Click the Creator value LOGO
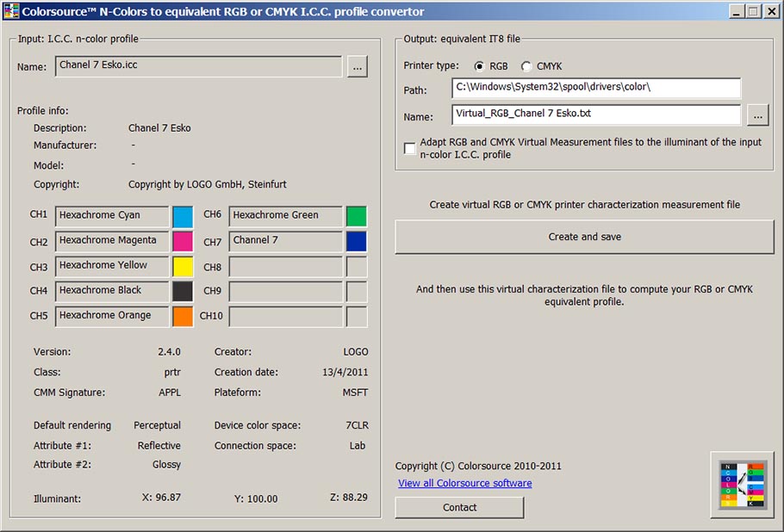 pyautogui.click(x=356, y=352)
